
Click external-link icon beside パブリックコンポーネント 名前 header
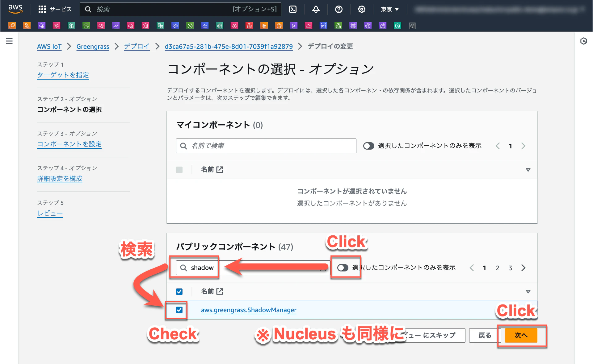(220, 292)
